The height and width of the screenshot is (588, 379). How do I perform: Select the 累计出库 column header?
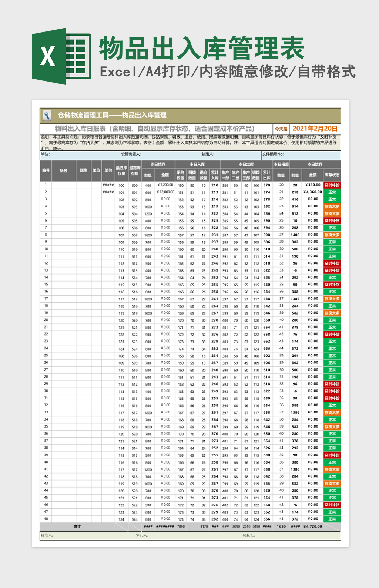[267, 175]
